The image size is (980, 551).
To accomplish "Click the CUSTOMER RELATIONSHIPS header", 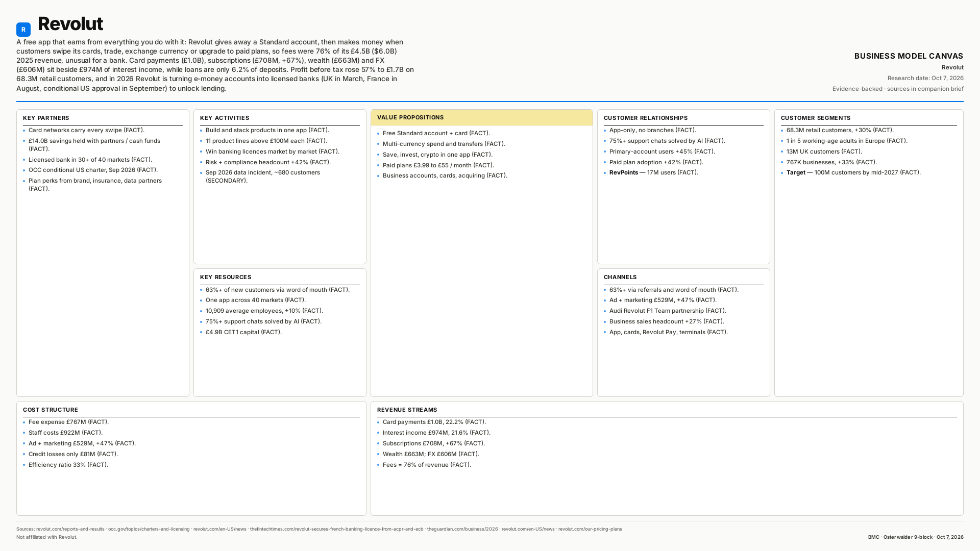I will coord(646,118).
